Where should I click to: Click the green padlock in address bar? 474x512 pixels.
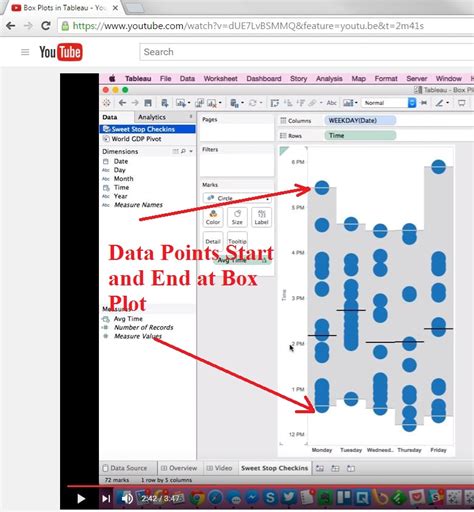pyautogui.click(x=66, y=26)
